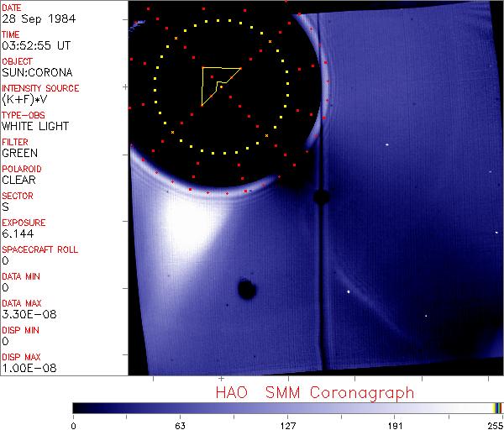Viewport: 504px width, 430px height.
Task: Click the (K+F)*V intensity source value
Action: click(24, 99)
